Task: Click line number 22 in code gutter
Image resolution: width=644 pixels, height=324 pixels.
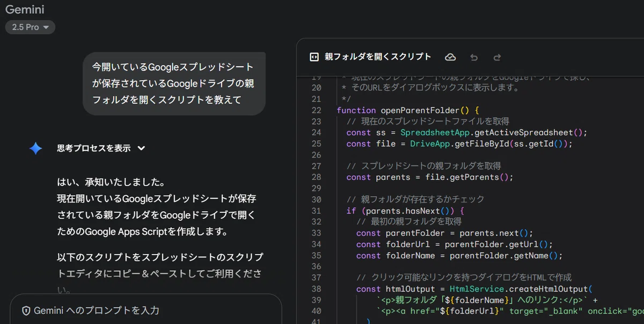Action: 316,110
